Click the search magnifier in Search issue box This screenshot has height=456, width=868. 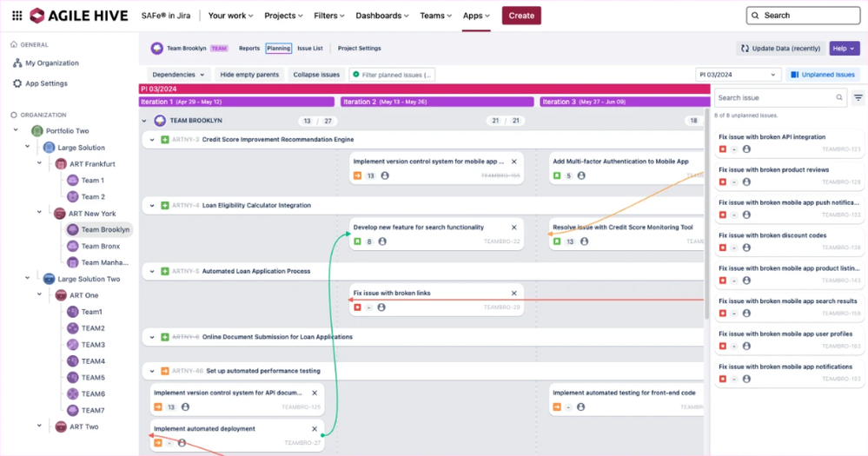coord(839,98)
